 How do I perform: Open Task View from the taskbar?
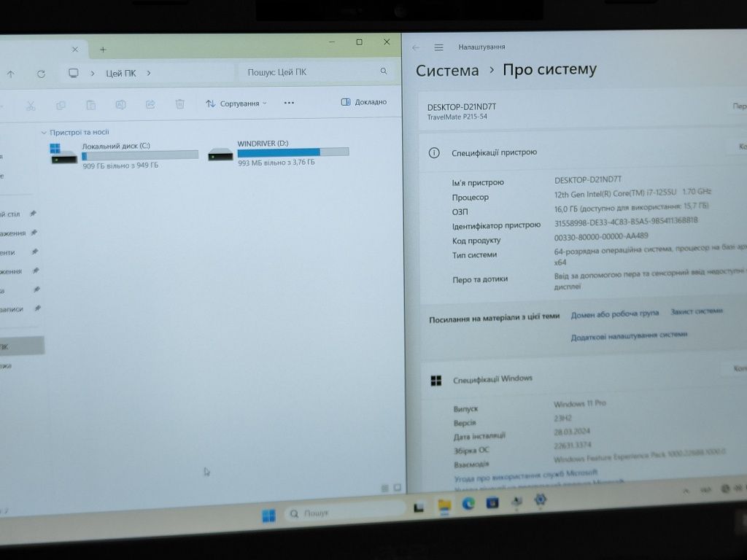[x=419, y=507]
